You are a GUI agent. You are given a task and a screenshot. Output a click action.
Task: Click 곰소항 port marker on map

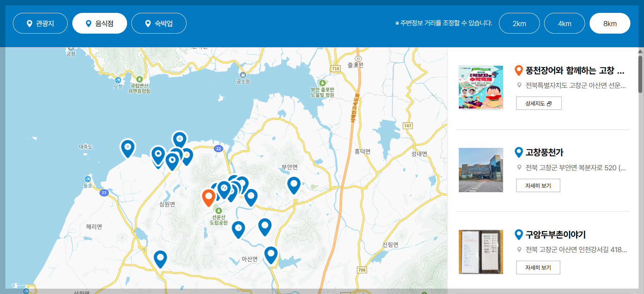[243, 75]
